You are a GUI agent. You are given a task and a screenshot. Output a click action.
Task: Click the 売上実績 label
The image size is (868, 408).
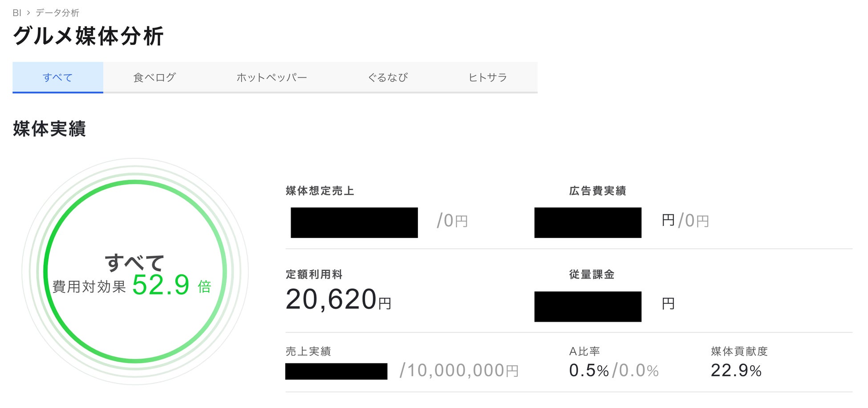[308, 351]
